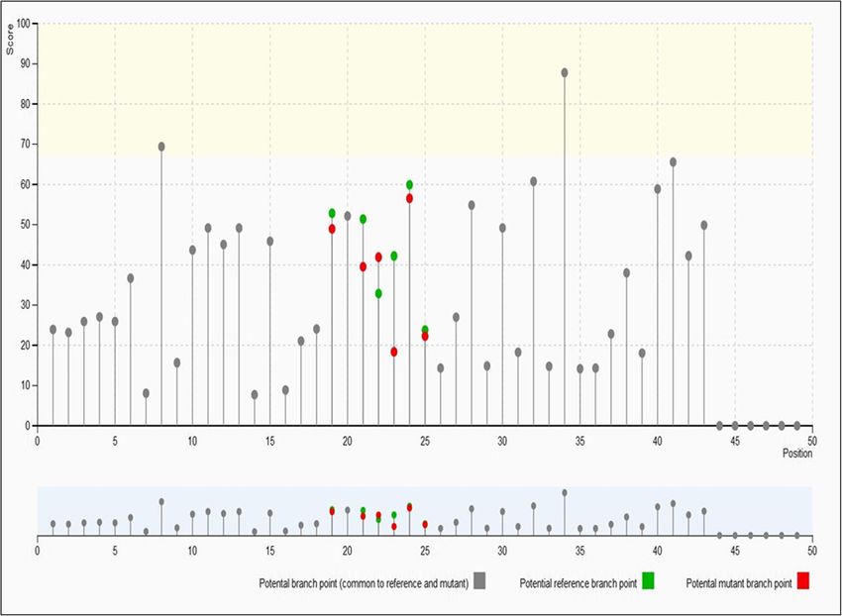The image size is (842, 616).
Task: Click the green reference point at position 22, main chart
Action: 378,294
